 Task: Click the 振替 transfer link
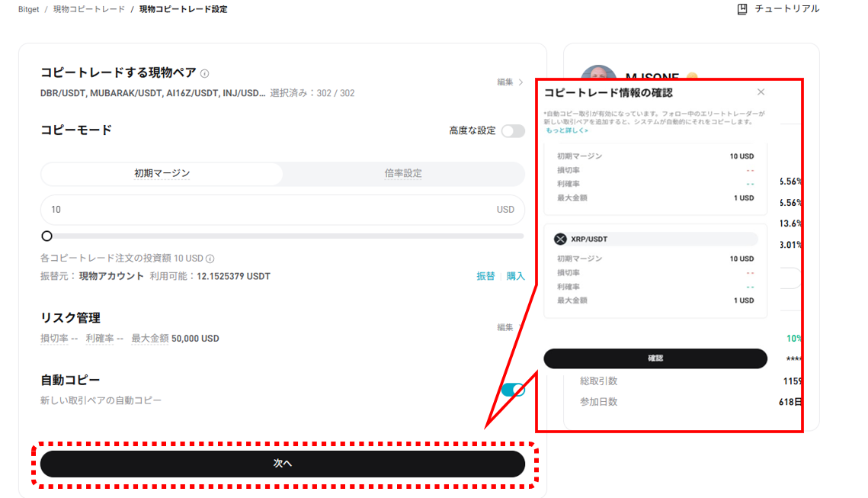point(485,276)
